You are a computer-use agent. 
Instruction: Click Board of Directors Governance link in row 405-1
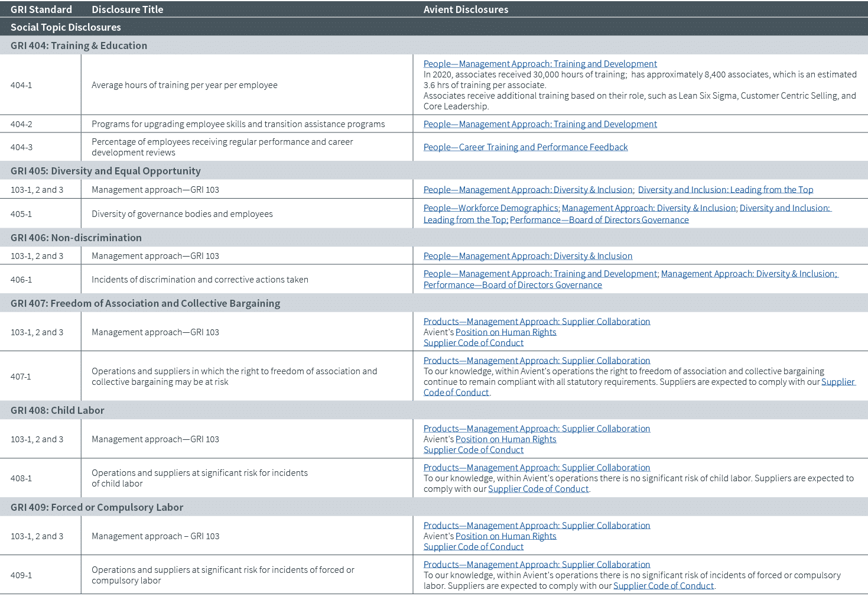[x=599, y=220]
